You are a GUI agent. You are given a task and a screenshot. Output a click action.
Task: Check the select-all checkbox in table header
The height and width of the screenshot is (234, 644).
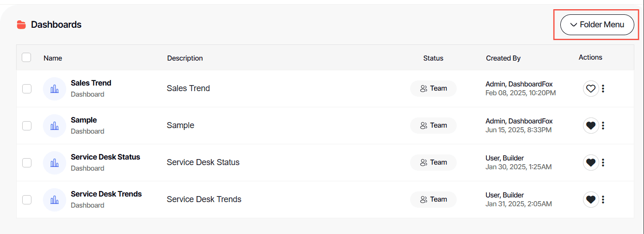tap(26, 57)
